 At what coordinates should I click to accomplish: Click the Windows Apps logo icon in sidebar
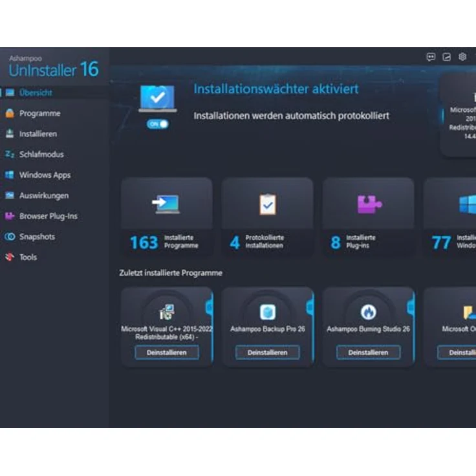coord(10,175)
